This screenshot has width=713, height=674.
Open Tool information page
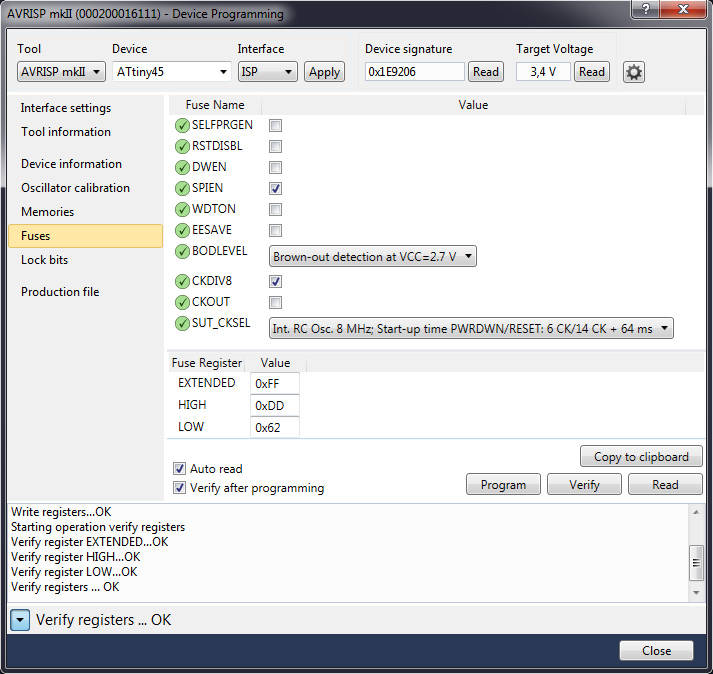(x=66, y=132)
